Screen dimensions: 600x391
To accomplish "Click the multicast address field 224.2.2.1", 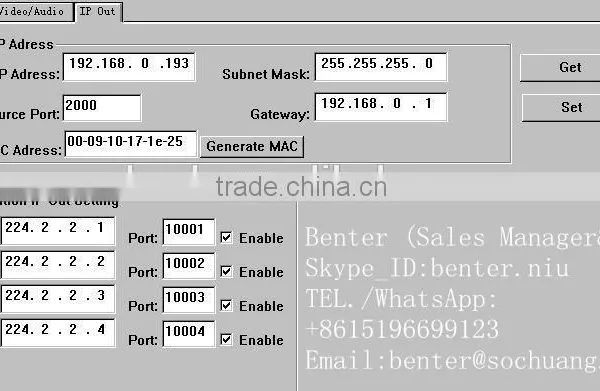I will click(x=58, y=231).
